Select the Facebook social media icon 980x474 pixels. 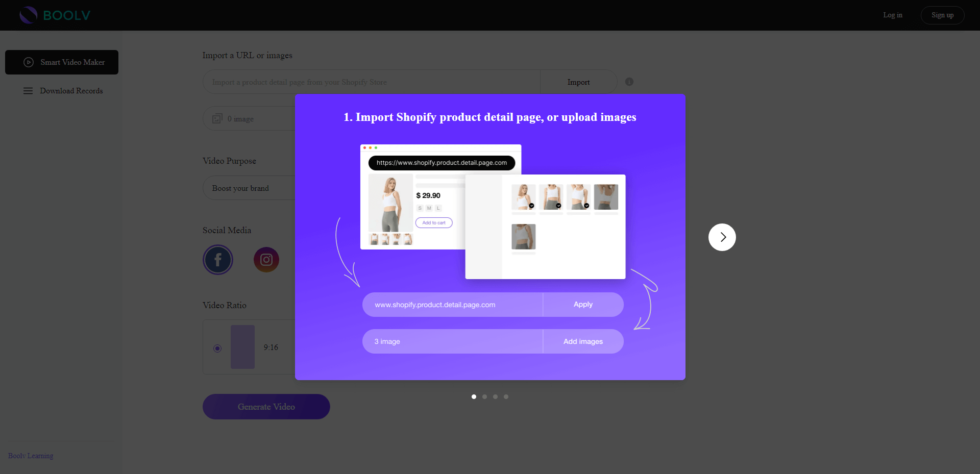(x=218, y=260)
